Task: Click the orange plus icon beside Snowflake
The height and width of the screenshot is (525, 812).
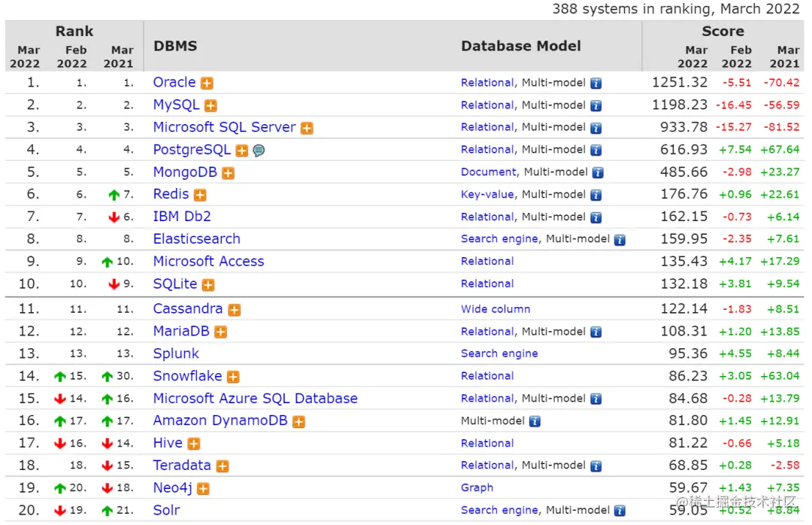Action: tap(233, 377)
